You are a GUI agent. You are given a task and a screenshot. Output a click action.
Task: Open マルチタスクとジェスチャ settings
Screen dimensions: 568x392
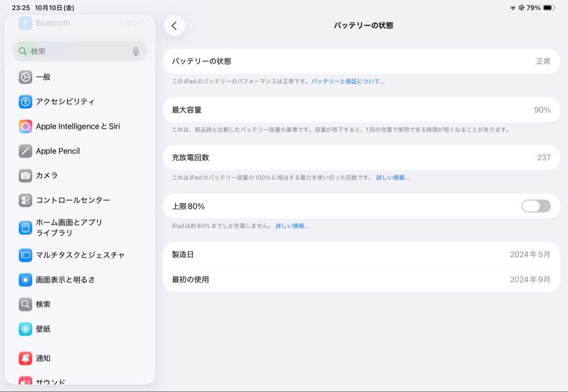[x=25, y=255]
